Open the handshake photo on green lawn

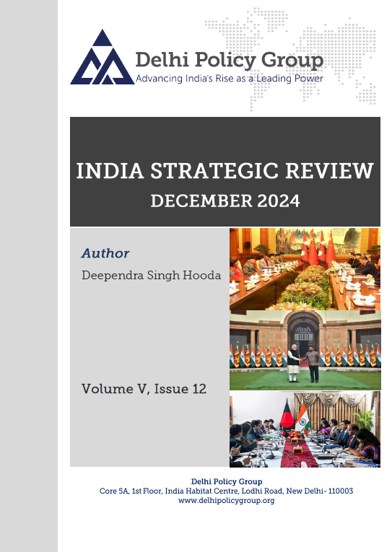tap(305, 350)
